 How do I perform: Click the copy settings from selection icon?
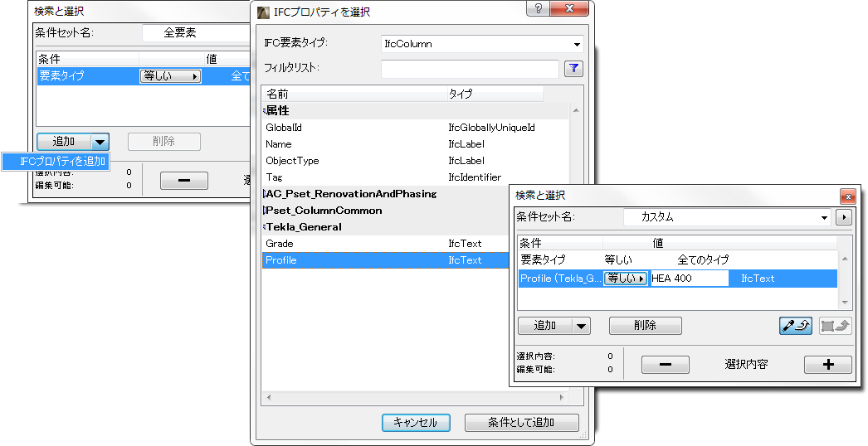point(836,326)
